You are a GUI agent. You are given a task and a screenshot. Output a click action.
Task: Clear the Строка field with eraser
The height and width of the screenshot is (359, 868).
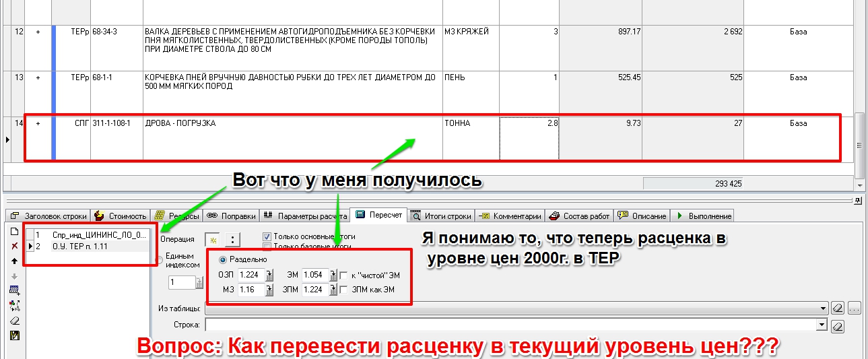click(x=838, y=325)
